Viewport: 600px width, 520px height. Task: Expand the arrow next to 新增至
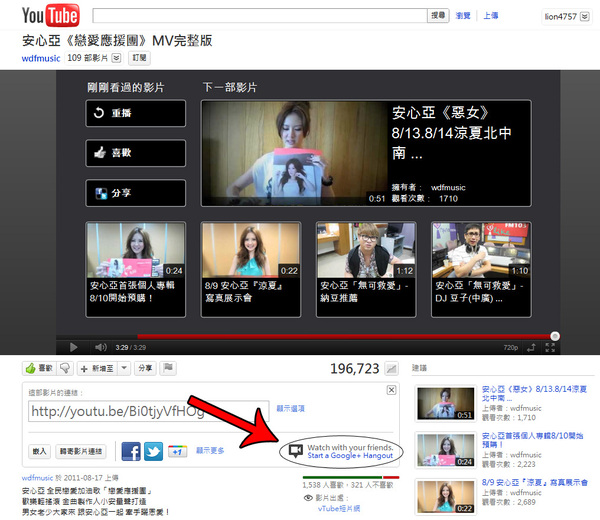point(124,368)
